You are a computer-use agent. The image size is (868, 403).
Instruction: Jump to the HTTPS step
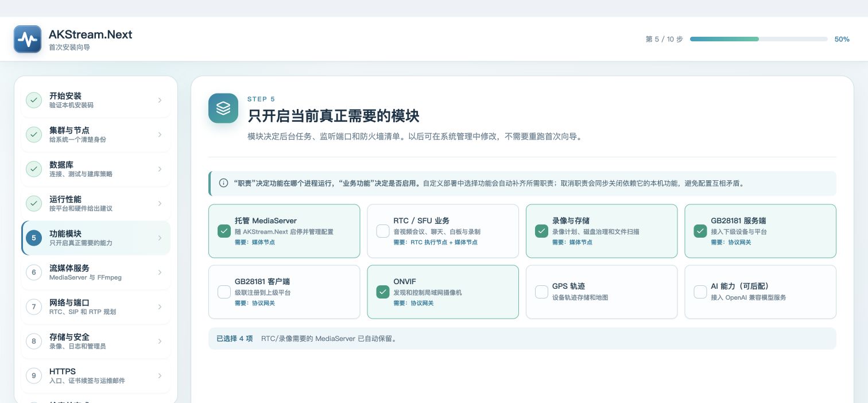[x=96, y=375]
